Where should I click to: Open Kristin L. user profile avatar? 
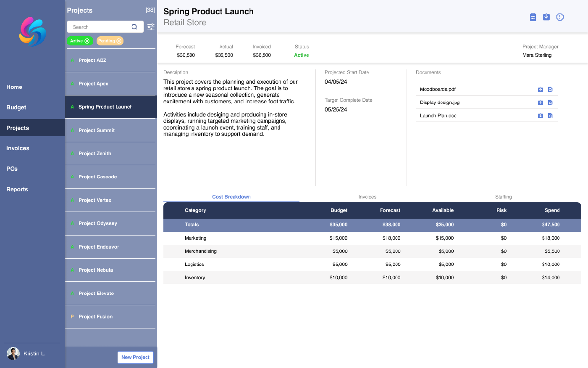point(13,353)
